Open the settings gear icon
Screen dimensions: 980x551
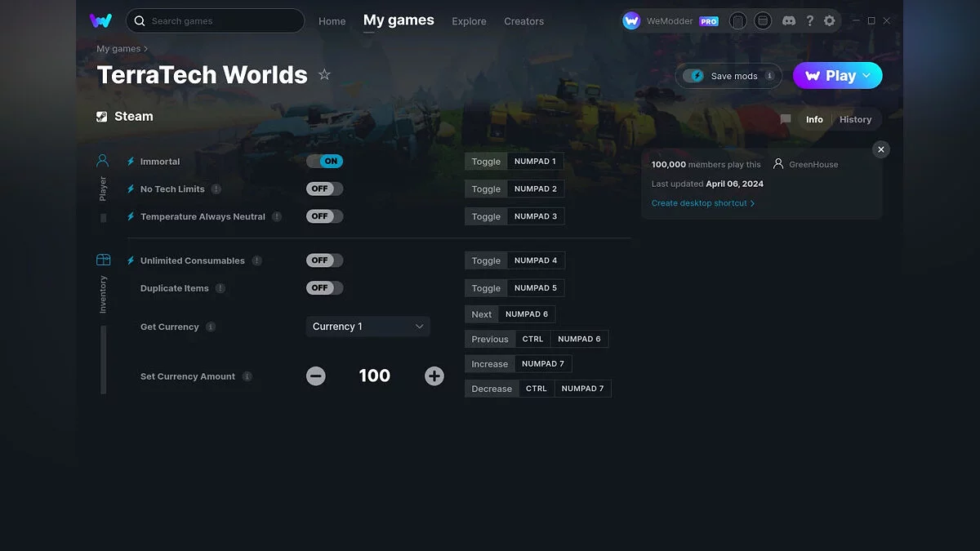click(830, 20)
